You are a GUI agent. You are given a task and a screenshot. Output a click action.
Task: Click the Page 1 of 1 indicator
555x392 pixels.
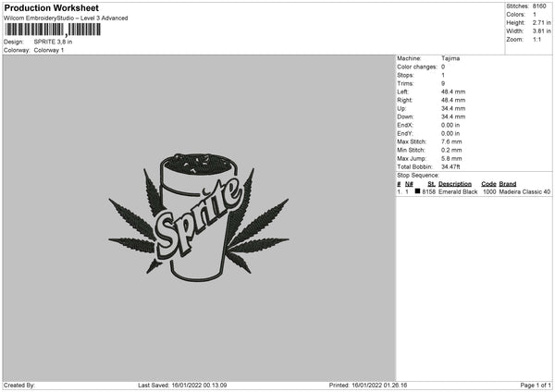[536, 386]
